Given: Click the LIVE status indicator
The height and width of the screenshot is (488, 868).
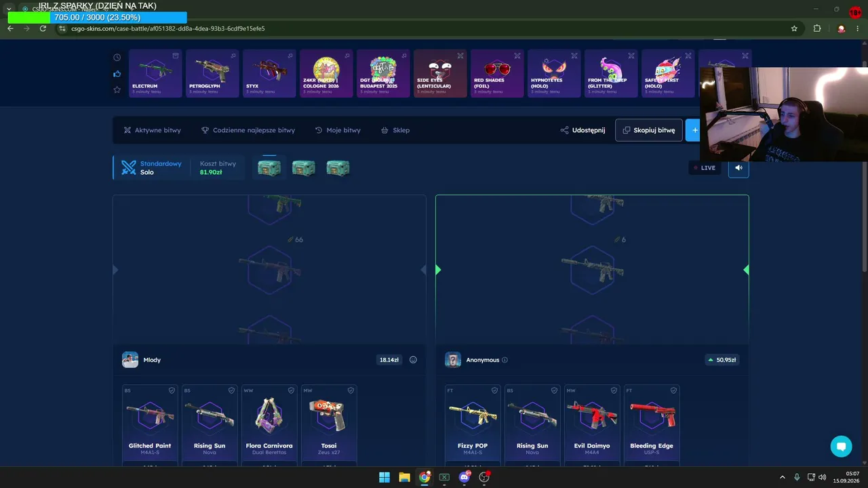Looking at the screenshot, I should click(705, 167).
